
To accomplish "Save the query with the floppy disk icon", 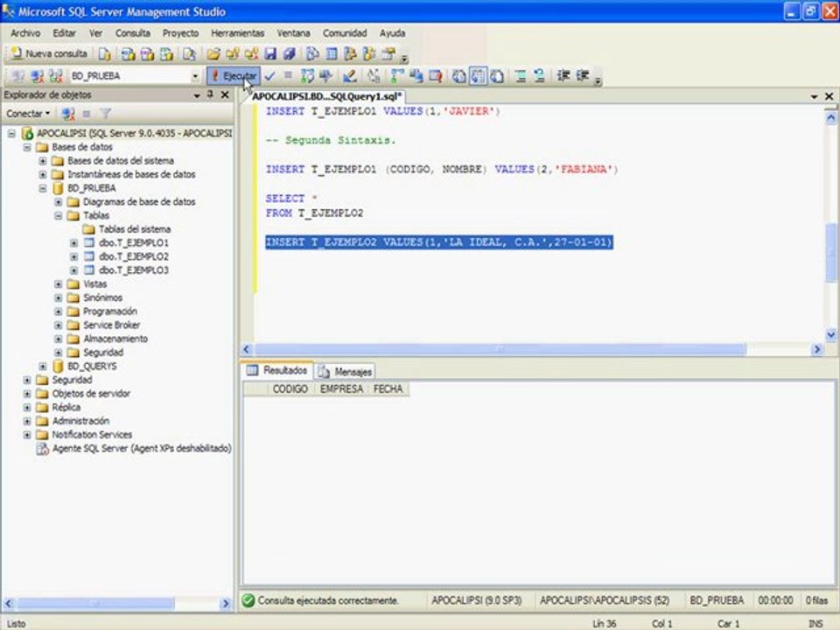I will tap(270, 54).
